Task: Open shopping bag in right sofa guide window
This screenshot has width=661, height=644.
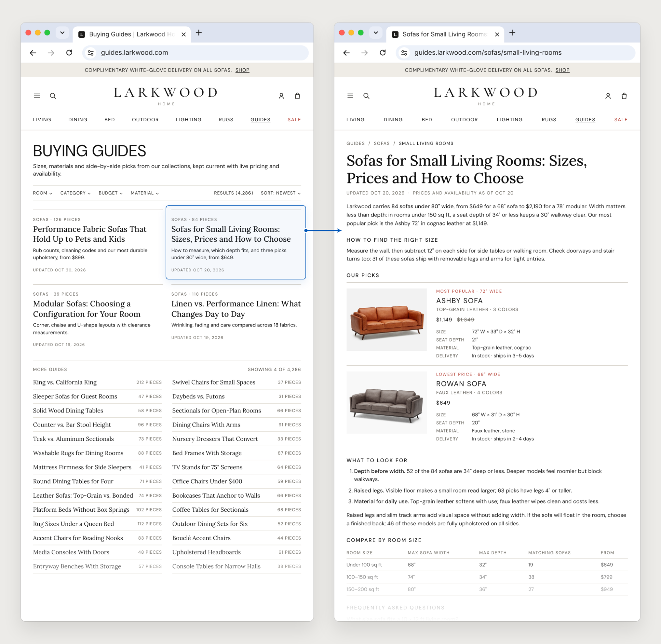Action: click(x=625, y=96)
